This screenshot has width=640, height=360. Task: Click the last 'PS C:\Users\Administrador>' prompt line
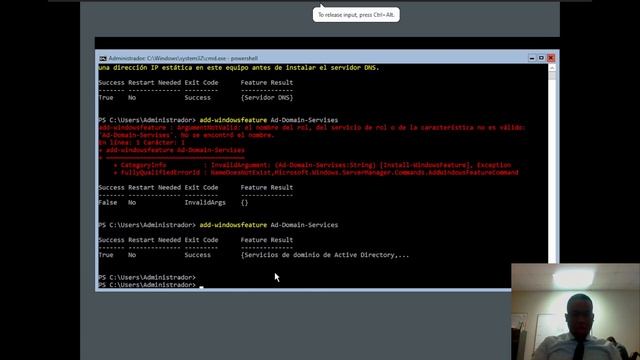[x=147, y=284]
